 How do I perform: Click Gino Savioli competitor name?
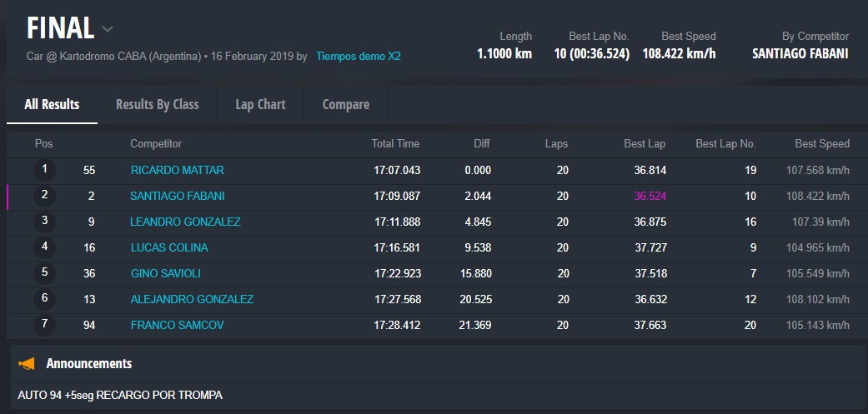(x=166, y=273)
